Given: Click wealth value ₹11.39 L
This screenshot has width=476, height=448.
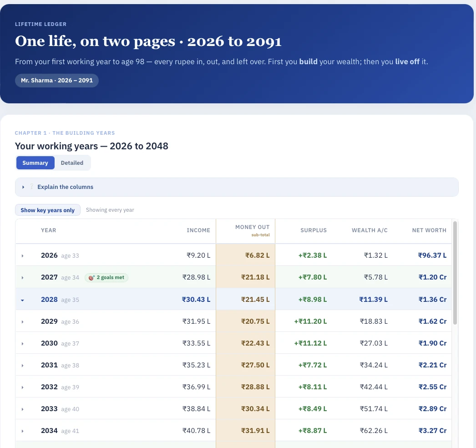Looking at the screenshot, I should 374,300.
